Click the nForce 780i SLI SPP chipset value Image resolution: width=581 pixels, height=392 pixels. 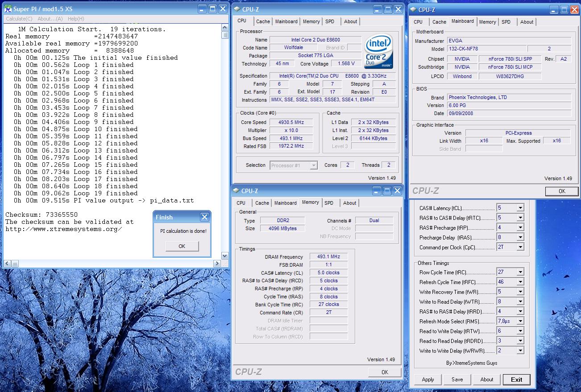coord(510,59)
